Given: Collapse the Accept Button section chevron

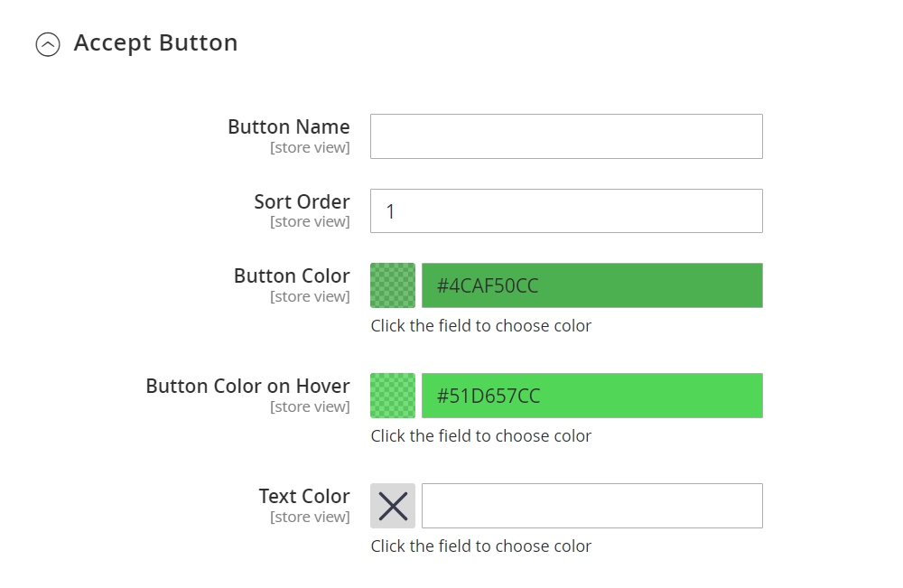Looking at the screenshot, I should click(48, 44).
